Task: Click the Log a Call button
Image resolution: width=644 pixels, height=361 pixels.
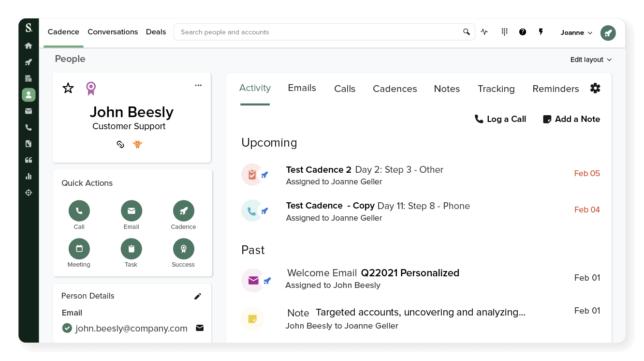Action: coord(500,119)
